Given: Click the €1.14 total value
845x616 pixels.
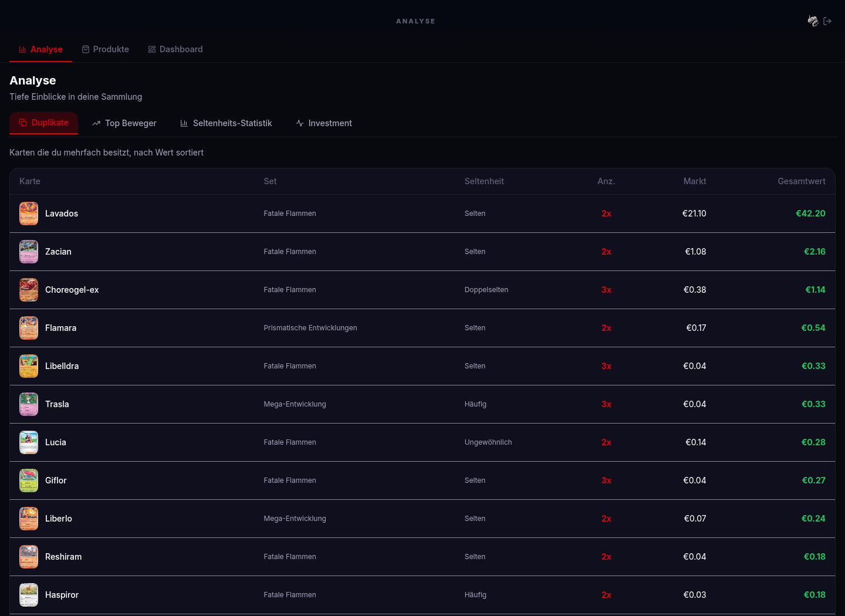Looking at the screenshot, I should [815, 290].
